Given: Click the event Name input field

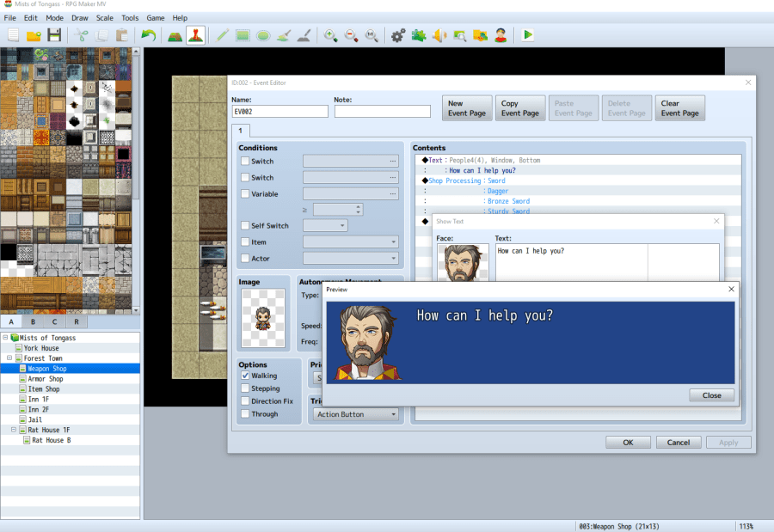Looking at the screenshot, I should [279, 112].
